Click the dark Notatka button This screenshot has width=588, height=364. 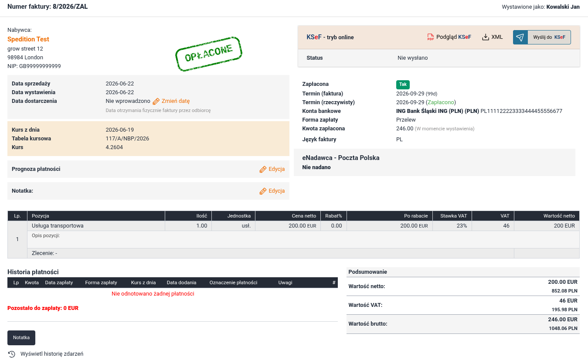[x=21, y=338]
